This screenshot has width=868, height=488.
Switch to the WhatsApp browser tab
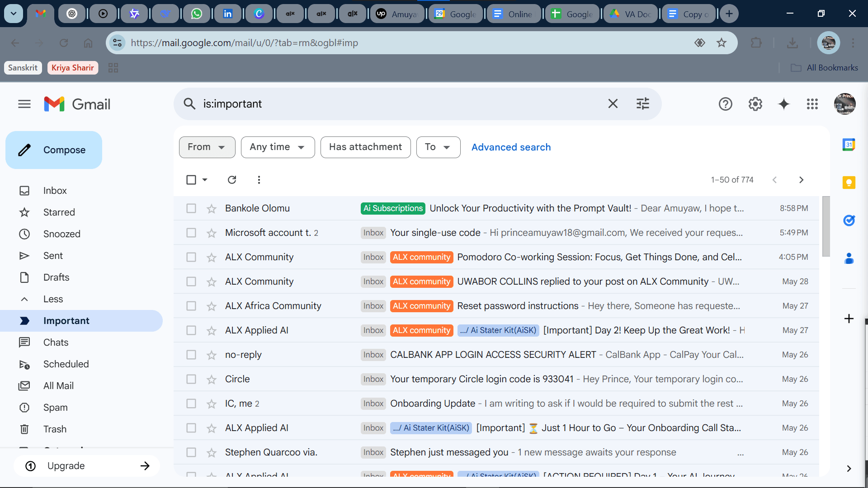click(196, 14)
